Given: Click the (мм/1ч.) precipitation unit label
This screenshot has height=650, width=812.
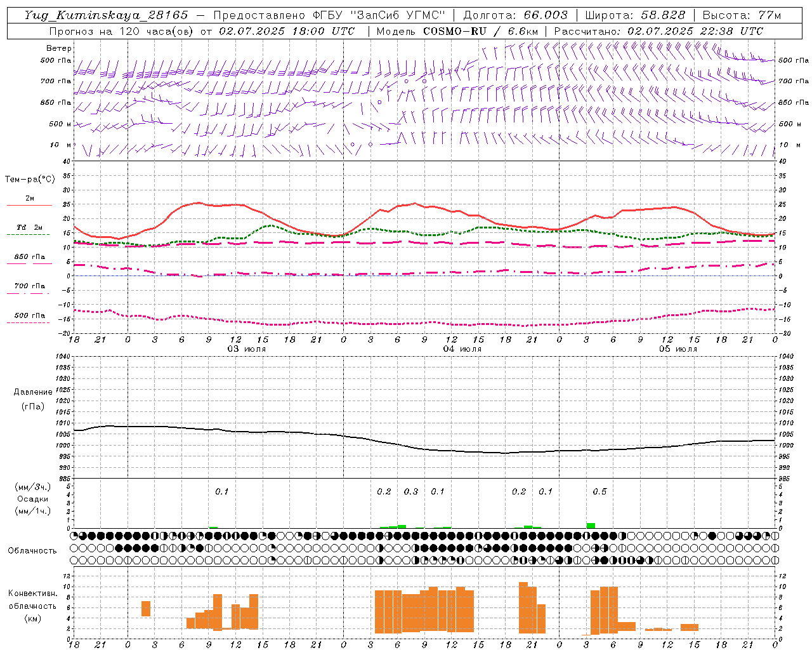Looking at the screenshot, I should (33, 511).
